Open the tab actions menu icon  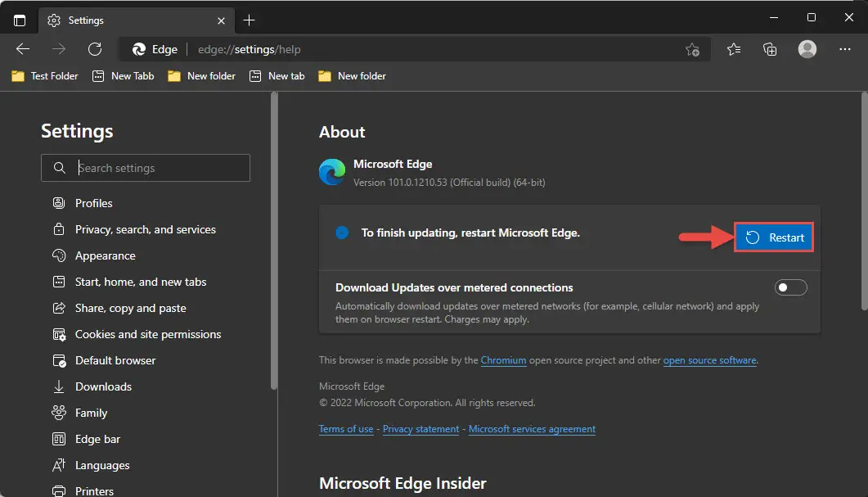point(20,20)
